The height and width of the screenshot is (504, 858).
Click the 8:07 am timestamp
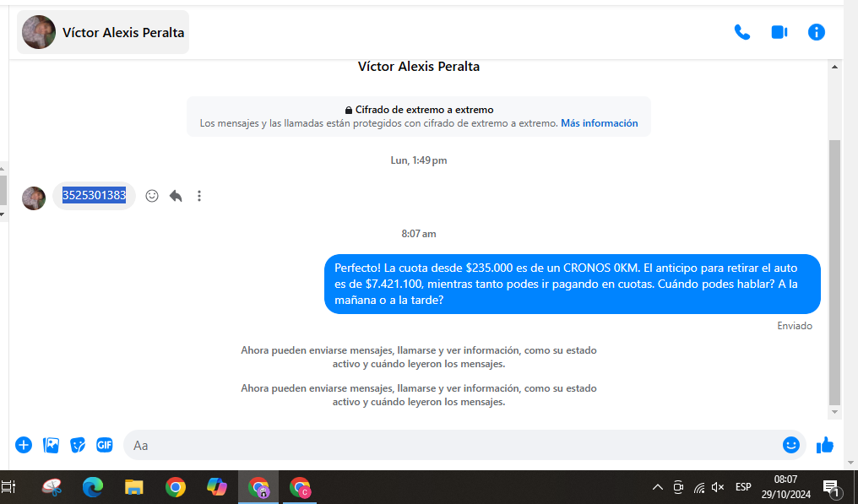click(x=419, y=234)
